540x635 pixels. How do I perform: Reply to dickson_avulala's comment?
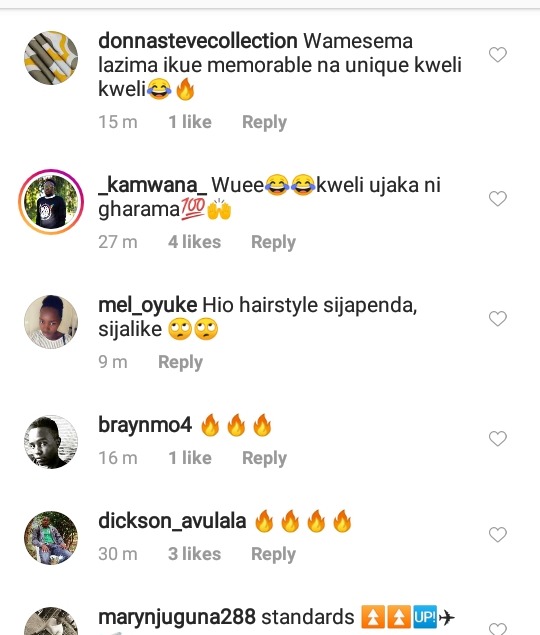pyautogui.click(x=273, y=554)
